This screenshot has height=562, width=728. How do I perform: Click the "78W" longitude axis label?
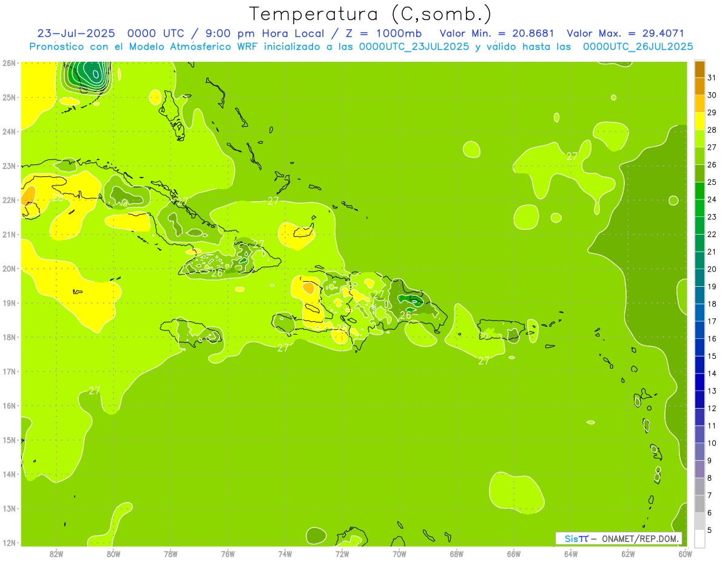170,554
